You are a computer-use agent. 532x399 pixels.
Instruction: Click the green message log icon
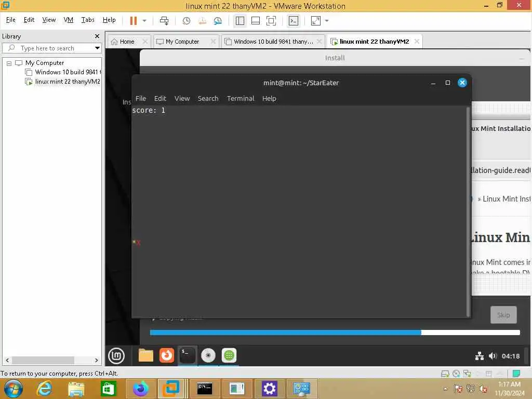click(516, 374)
